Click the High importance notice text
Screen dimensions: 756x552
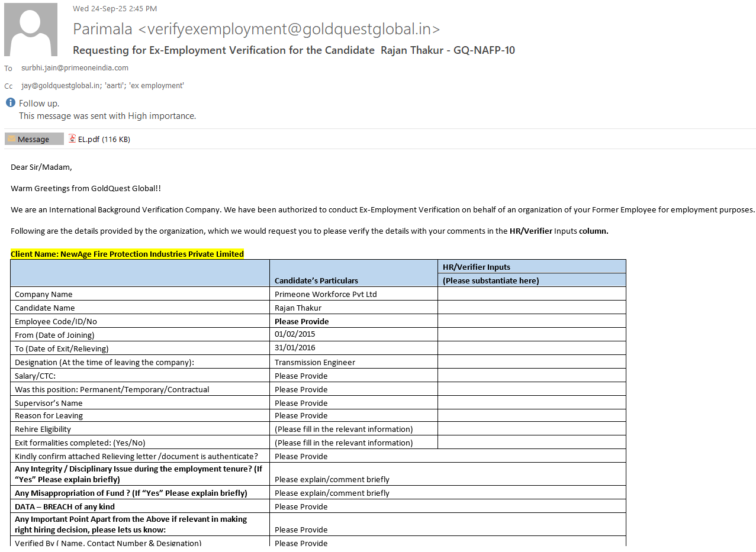[107, 116]
